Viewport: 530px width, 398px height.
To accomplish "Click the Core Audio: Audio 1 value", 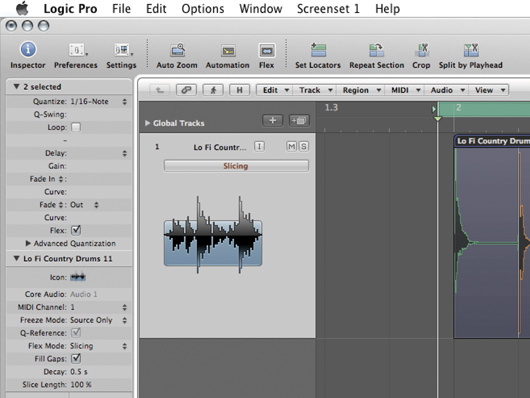I will click(83, 294).
